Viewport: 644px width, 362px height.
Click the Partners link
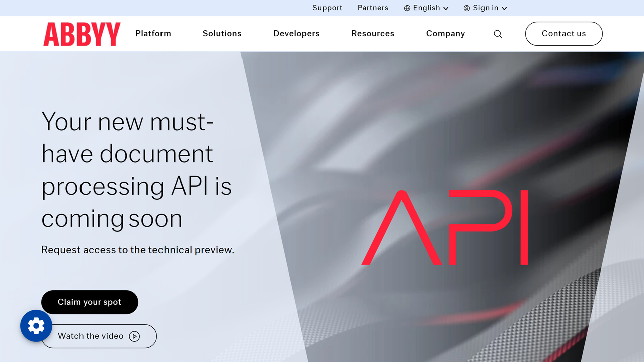(x=373, y=8)
